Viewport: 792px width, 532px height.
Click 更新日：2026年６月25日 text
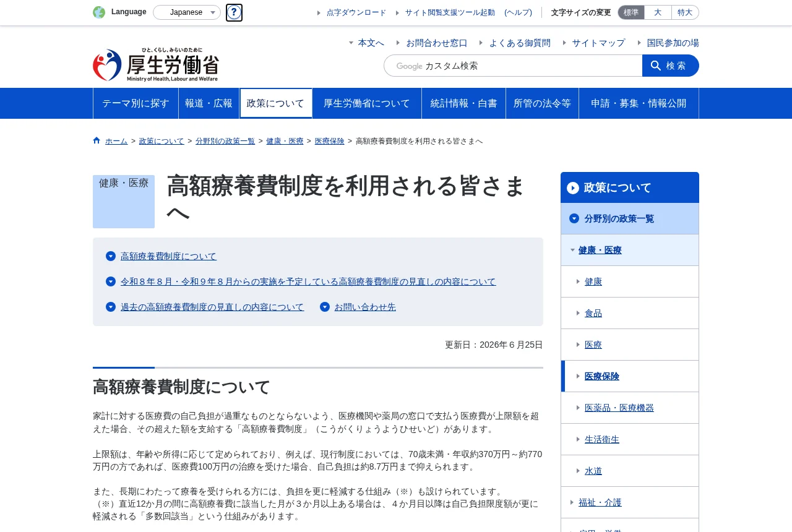point(494,345)
